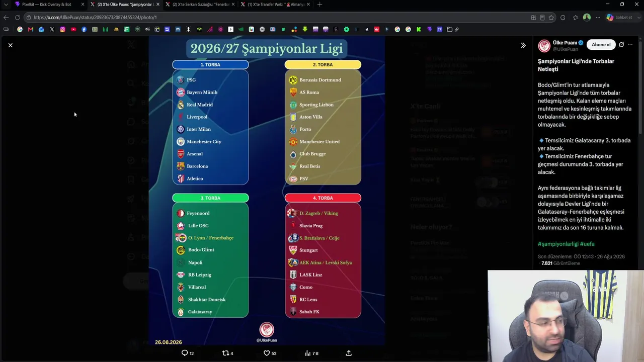
Task: Open the YouTube bookmark
Action: 73,29
